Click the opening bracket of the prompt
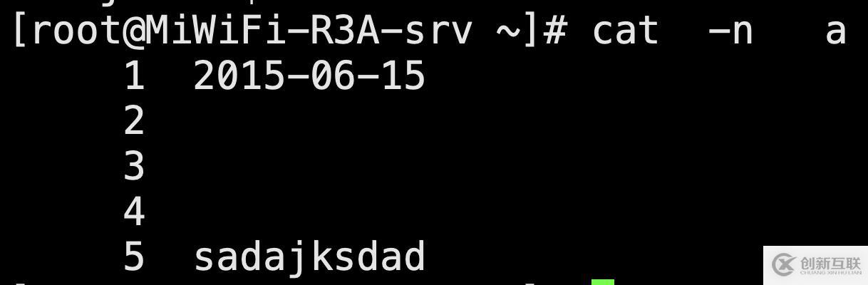868x285 pixels. pos(19,31)
